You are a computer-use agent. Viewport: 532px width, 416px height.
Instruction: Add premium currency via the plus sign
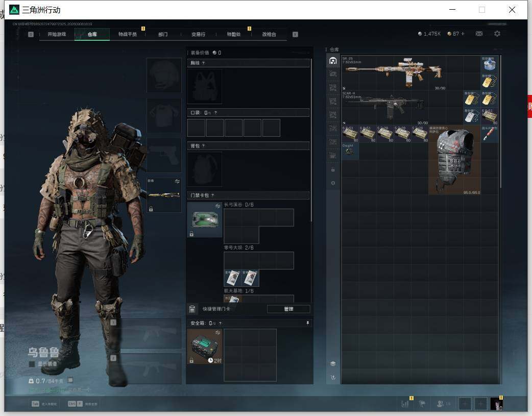(463, 34)
